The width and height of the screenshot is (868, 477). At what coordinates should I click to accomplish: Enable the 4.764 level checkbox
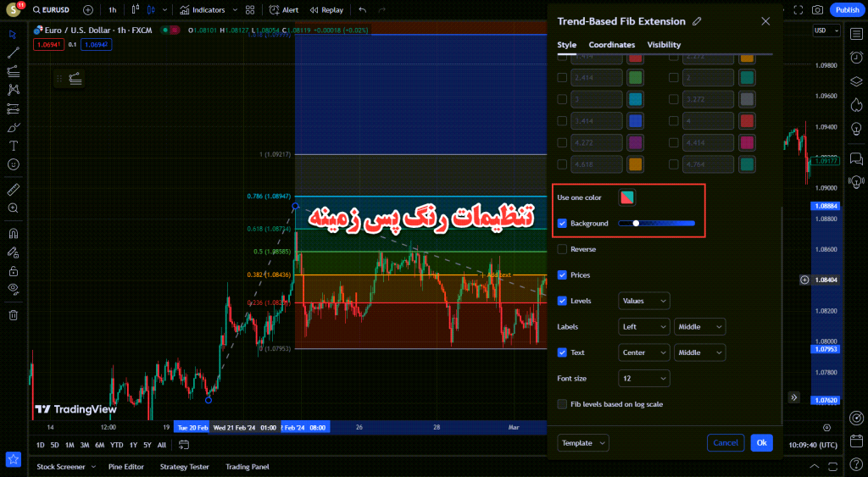tap(673, 164)
